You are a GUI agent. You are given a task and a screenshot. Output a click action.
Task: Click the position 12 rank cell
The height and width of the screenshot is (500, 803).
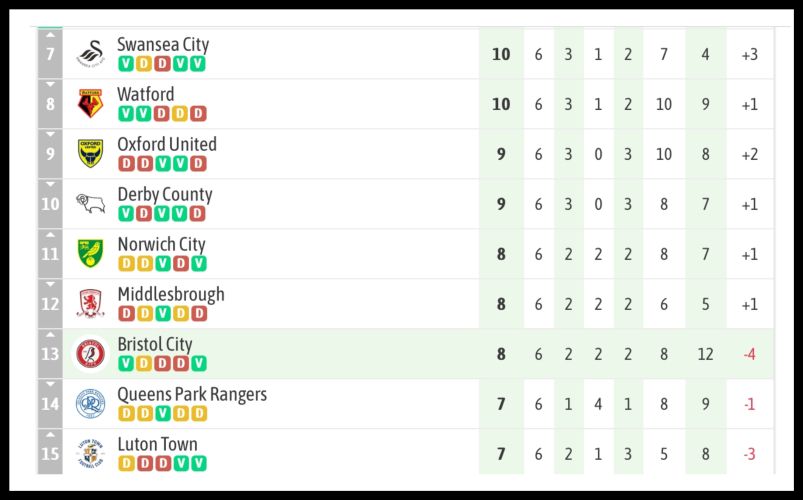click(x=50, y=304)
